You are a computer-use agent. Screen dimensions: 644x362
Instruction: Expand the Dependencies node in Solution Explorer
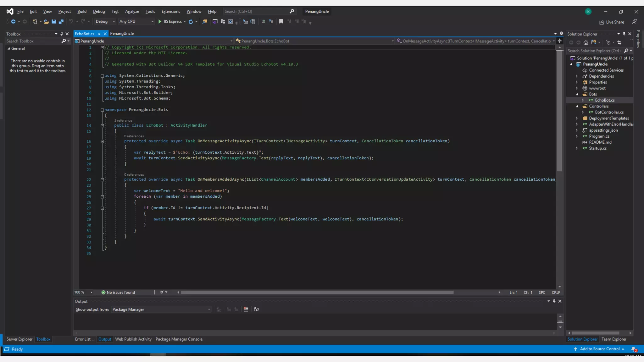[577, 76]
